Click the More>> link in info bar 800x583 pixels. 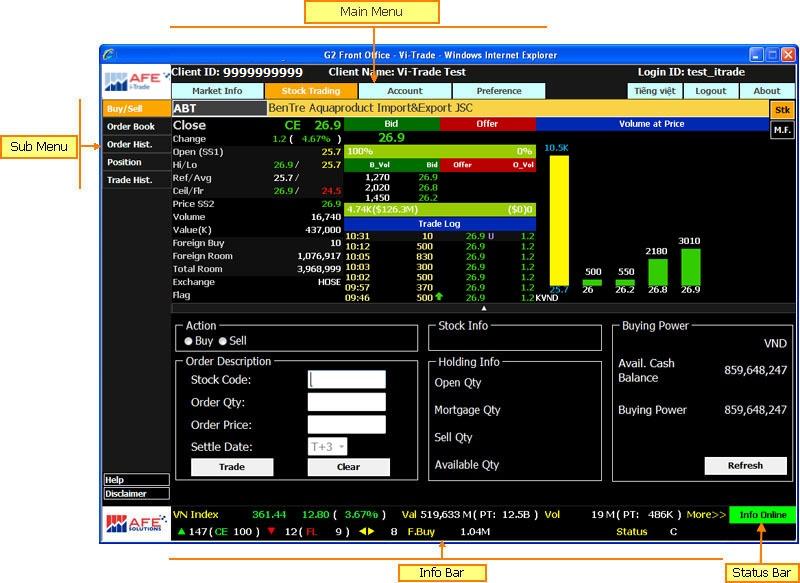point(707,515)
